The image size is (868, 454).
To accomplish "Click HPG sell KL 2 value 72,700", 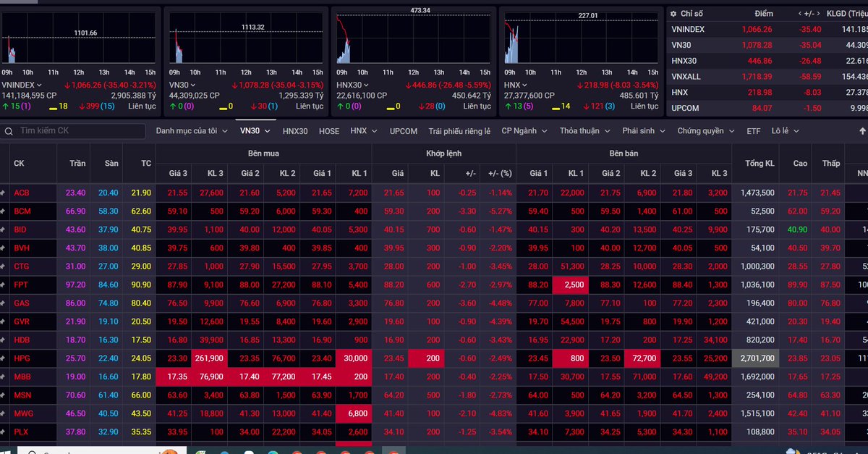I will [642, 358].
